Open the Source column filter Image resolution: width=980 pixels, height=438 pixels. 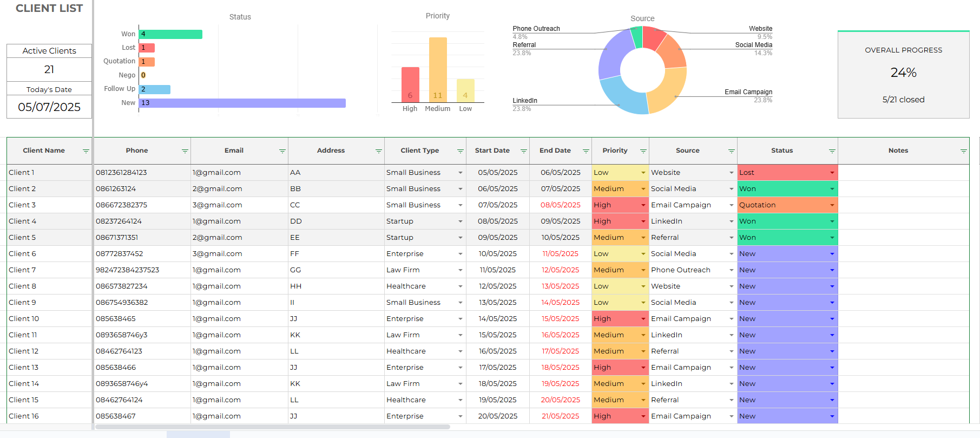(731, 151)
